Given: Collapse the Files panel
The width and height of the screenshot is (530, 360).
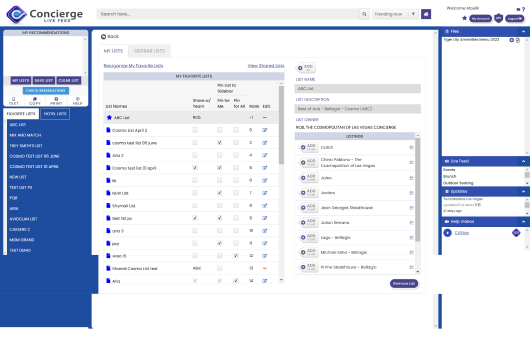Looking at the screenshot, I should click(x=523, y=31).
